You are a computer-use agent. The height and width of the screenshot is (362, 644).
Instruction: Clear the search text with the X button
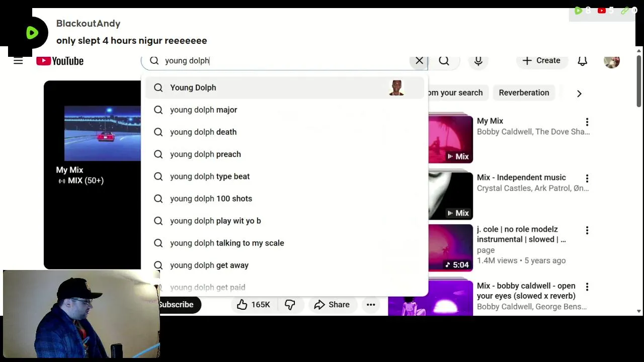tap(419, 60)
